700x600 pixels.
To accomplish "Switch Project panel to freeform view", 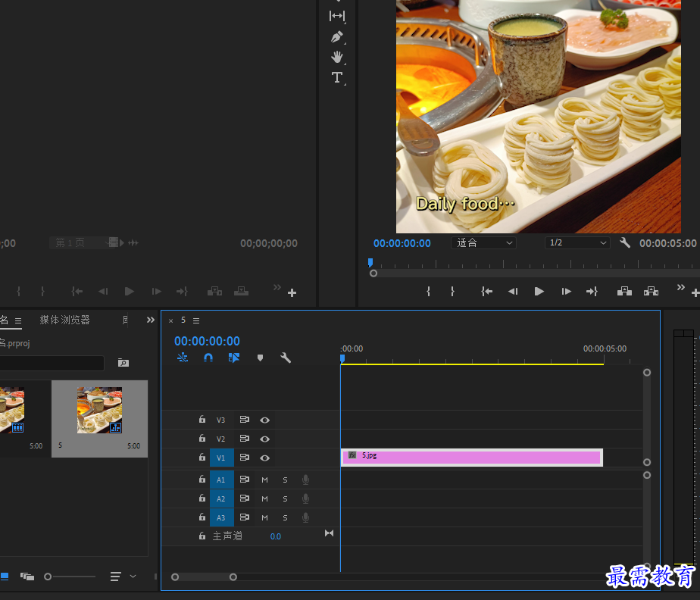I will point(27,577).
